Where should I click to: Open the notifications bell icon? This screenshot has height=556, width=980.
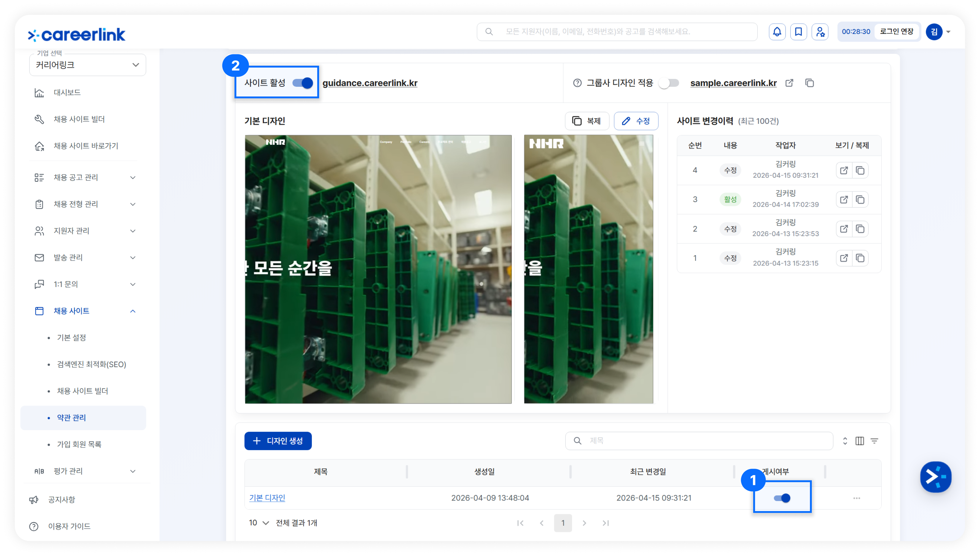point(777,32)
